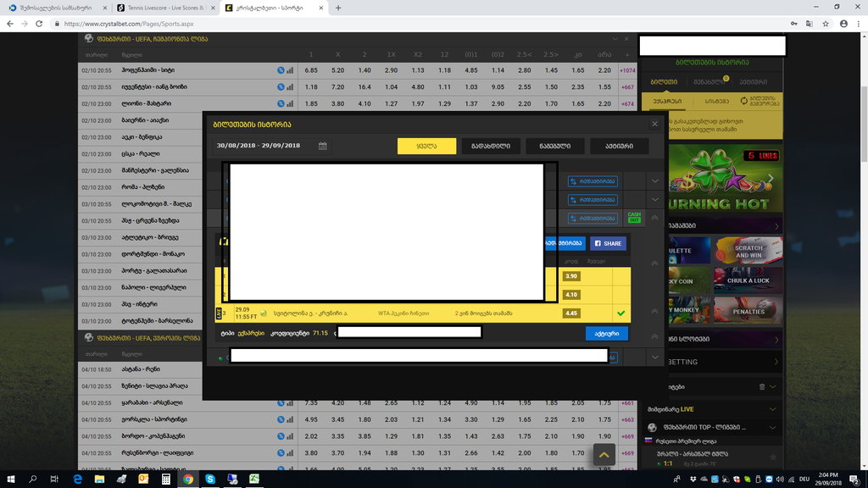Expand the first ticket row chevron
The height and width of the screenshot is (488, 868).
tap(655, 181)
